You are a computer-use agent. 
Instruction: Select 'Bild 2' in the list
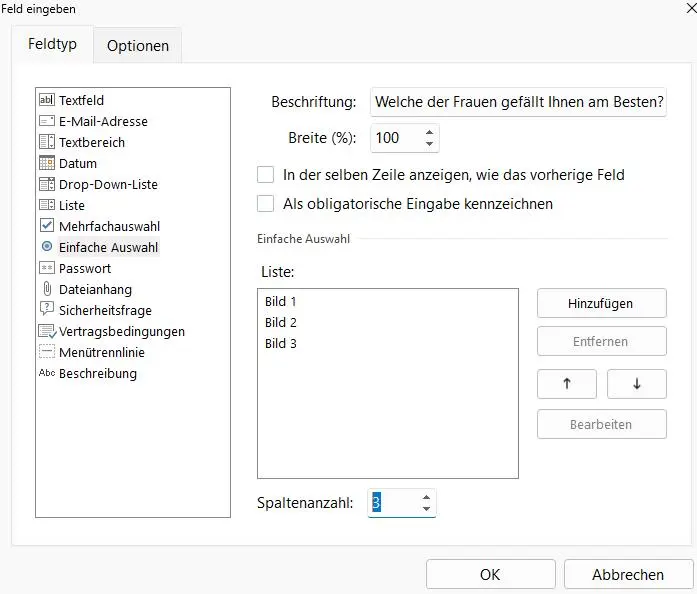click(281, 322)
